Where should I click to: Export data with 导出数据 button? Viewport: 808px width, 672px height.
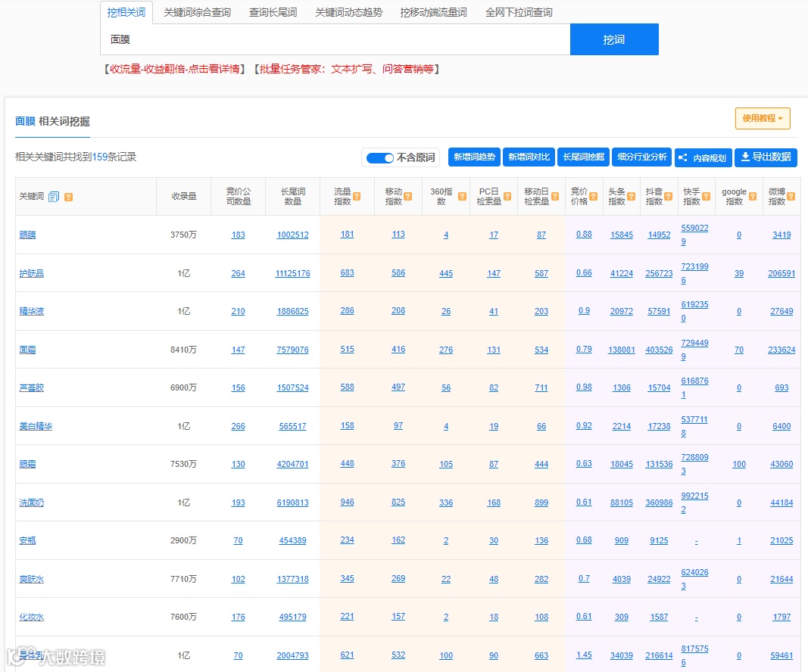tap(766, 157)
